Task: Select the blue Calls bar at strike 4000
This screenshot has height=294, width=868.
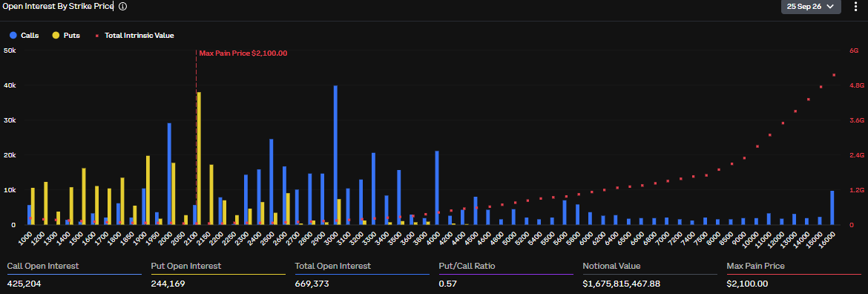Action: tap(437, 188)
